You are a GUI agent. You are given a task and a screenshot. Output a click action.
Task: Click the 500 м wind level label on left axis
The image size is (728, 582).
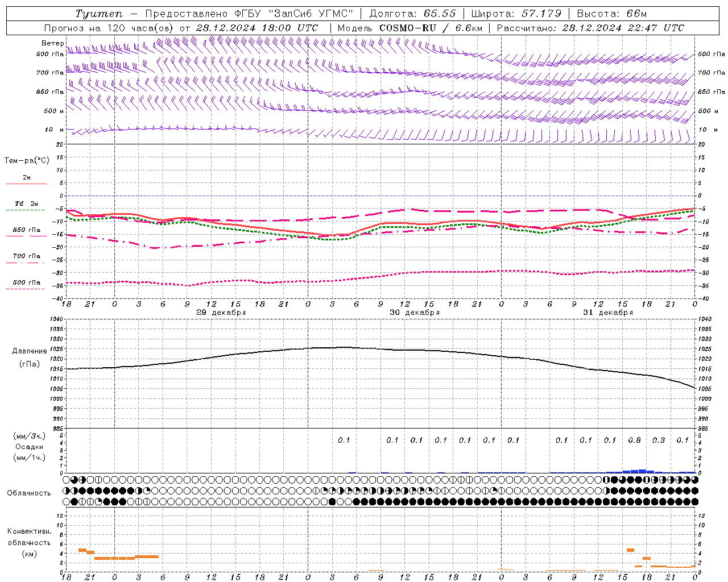(53, 111)
